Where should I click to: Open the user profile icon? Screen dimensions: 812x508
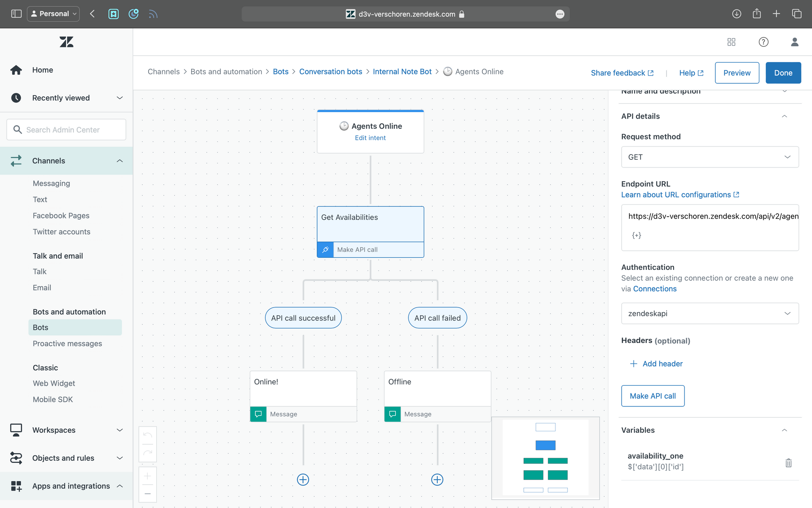tap(795, 42)
